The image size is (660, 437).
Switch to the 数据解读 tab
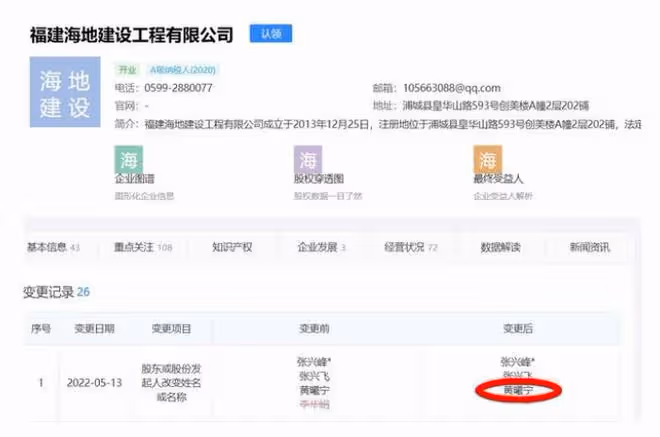pyautogui.click(x=500, y=247)
